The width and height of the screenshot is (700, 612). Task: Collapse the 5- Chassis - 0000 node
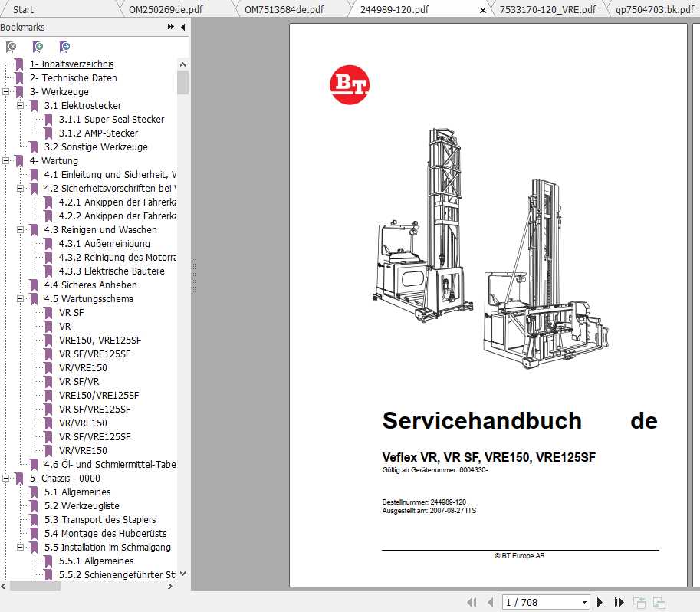click(x=6, y=479)
